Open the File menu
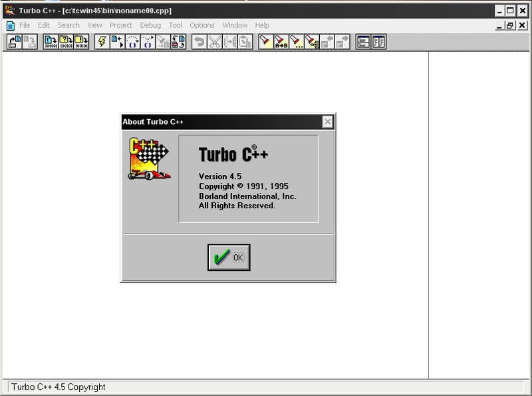 pos(25,25)
